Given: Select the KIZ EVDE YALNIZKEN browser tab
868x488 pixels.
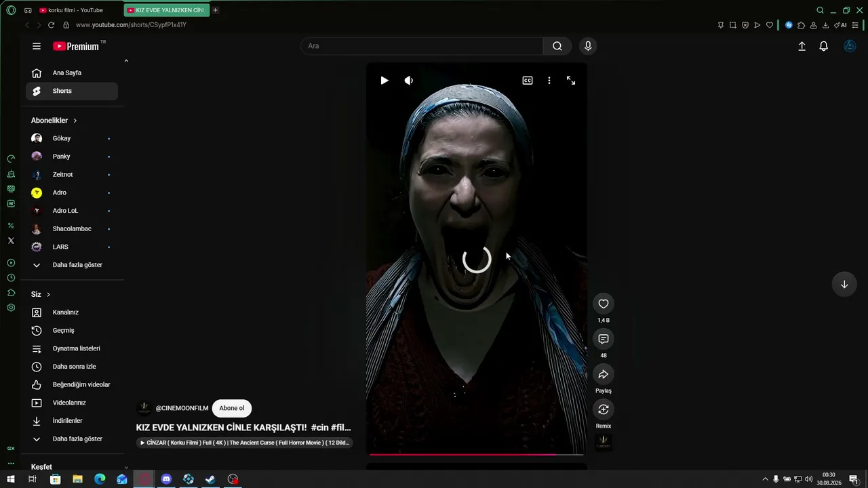Looking at the screenshot, I should click(167, 10).
